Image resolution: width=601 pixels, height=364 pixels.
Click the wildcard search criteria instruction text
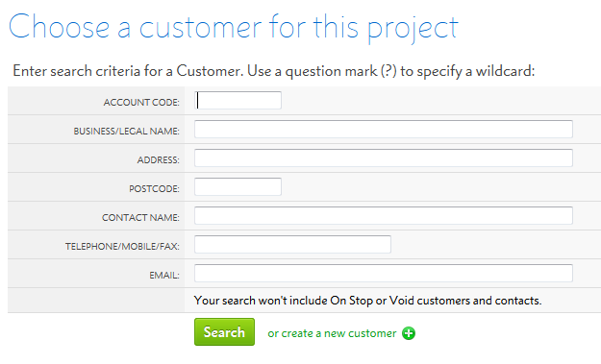(274, 71)
